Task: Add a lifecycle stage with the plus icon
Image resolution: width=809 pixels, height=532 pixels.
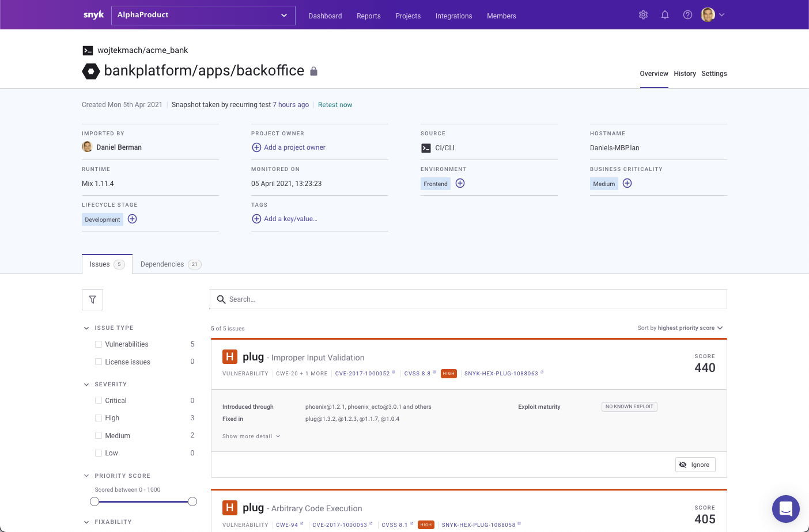Action: (x=132, y=219)
